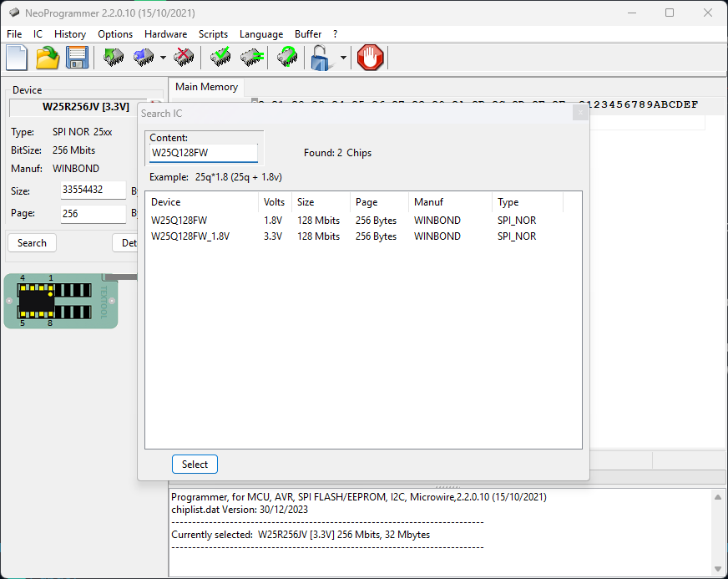Expand the Write IC dropdown arrow
The width and height of the screenshot is (728, 579).
(163, 58)
